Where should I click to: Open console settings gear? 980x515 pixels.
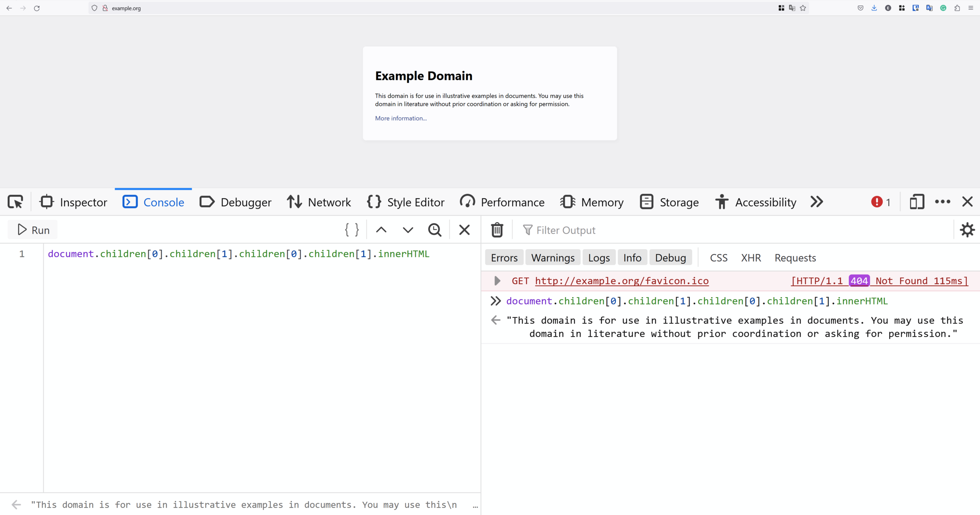pyautogui.click(x=967, y=230)
